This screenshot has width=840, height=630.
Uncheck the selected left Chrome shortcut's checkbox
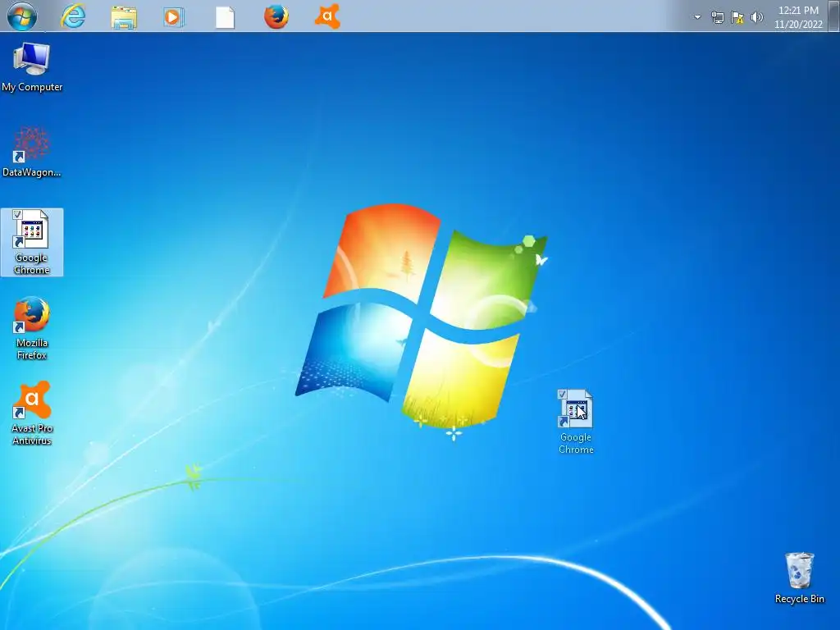click(x=17, y=215)
